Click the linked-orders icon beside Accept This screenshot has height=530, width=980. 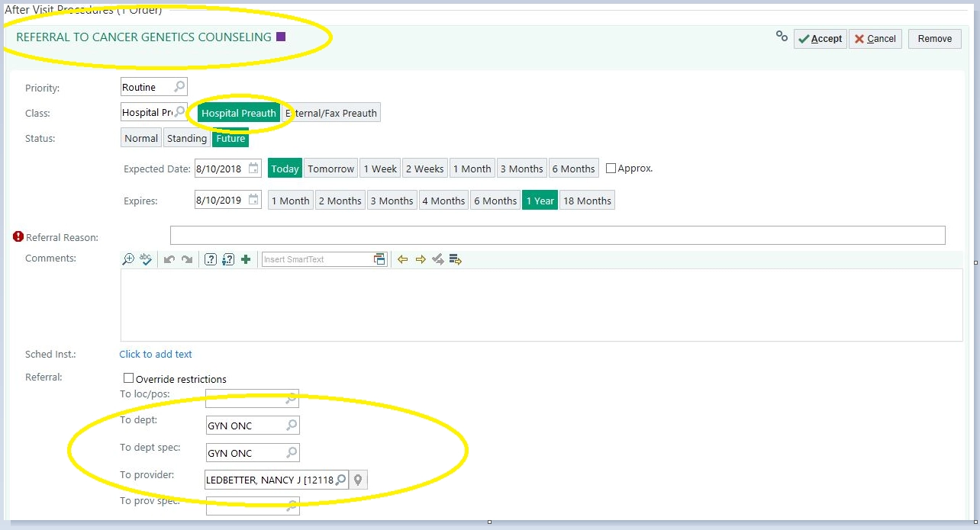coord(782,36)
